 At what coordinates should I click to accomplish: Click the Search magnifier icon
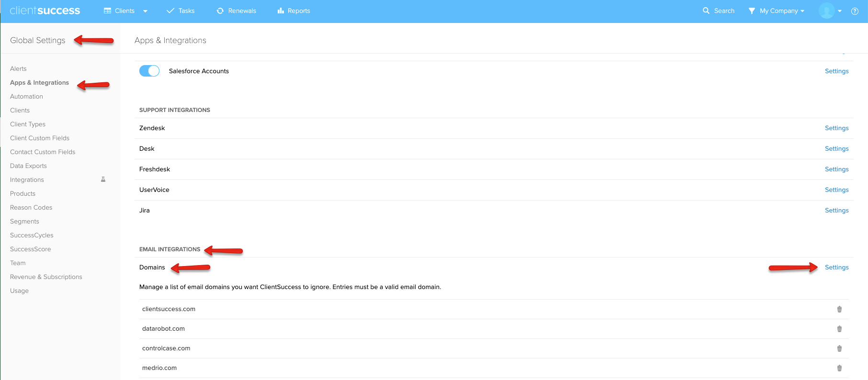[706, 11]
